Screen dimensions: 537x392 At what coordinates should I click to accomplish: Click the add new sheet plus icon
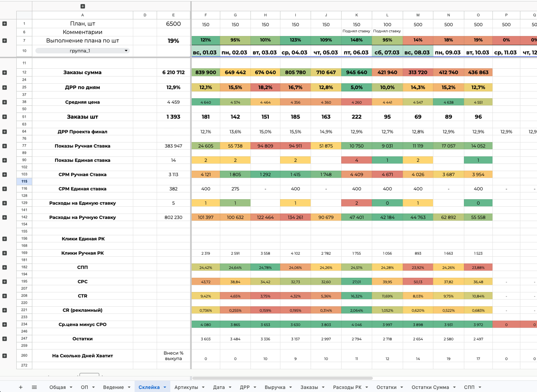coord(21,387)
